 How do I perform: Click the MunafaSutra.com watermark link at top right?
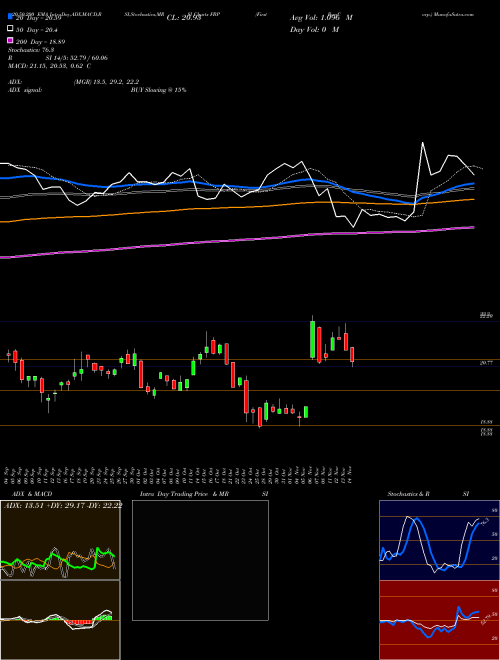tap(456, 14)
